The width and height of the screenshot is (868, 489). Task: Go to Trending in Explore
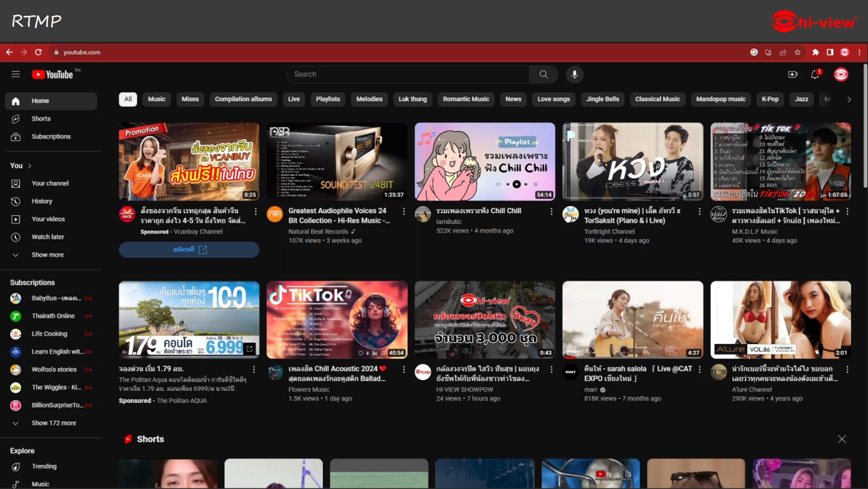(x=44, y=466)
